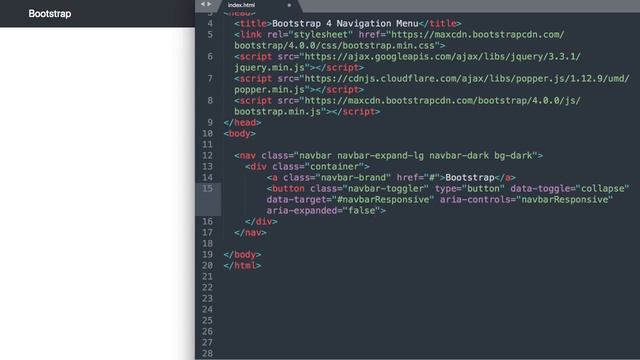Click the closing </nav> tag

click(250, 233)
